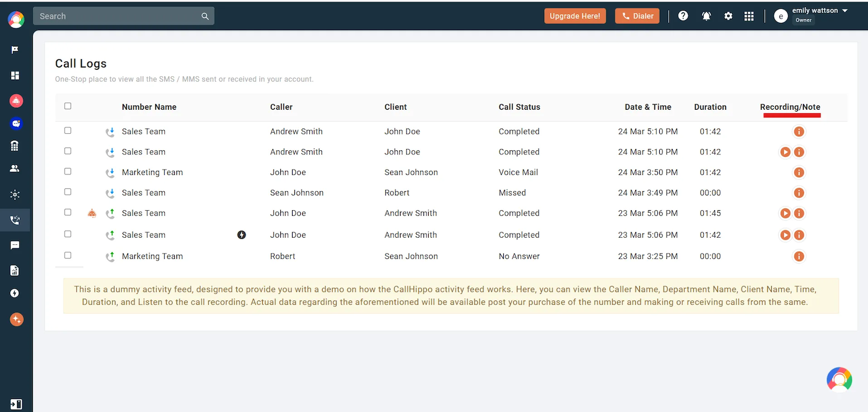Click the notification bell icon
The width and height of the screenshot is (868, 412).
point(706,16)
